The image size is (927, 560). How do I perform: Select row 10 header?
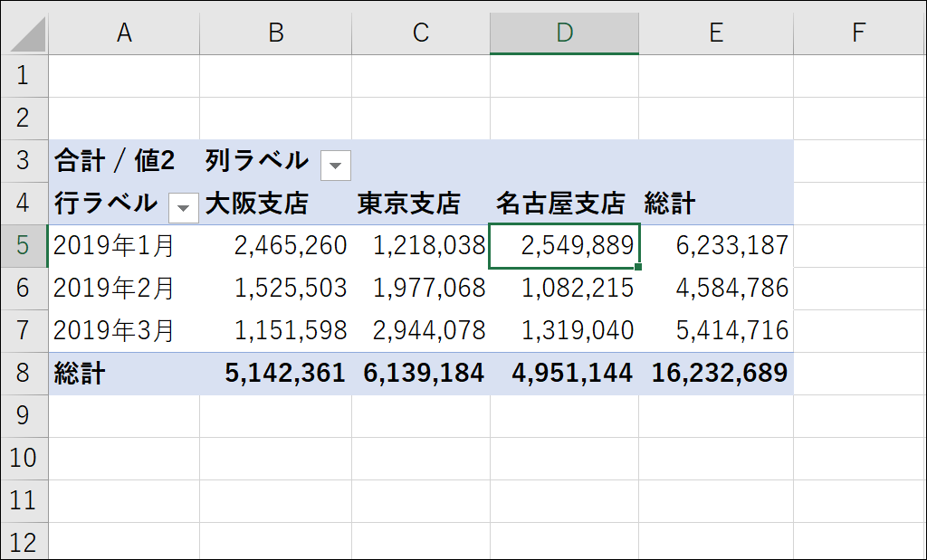(x=24, y=459)
